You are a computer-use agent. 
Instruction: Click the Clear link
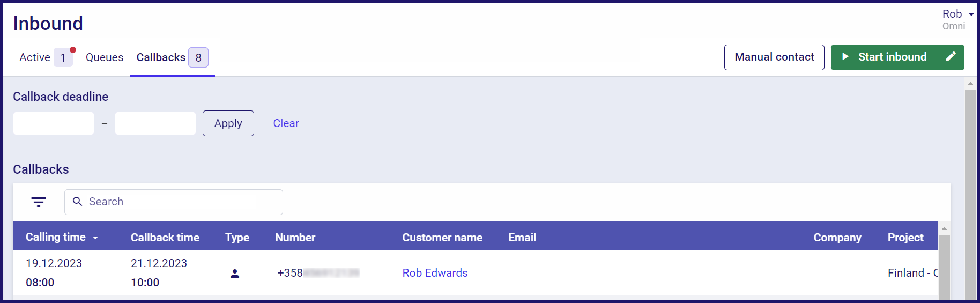coord(286,123)
